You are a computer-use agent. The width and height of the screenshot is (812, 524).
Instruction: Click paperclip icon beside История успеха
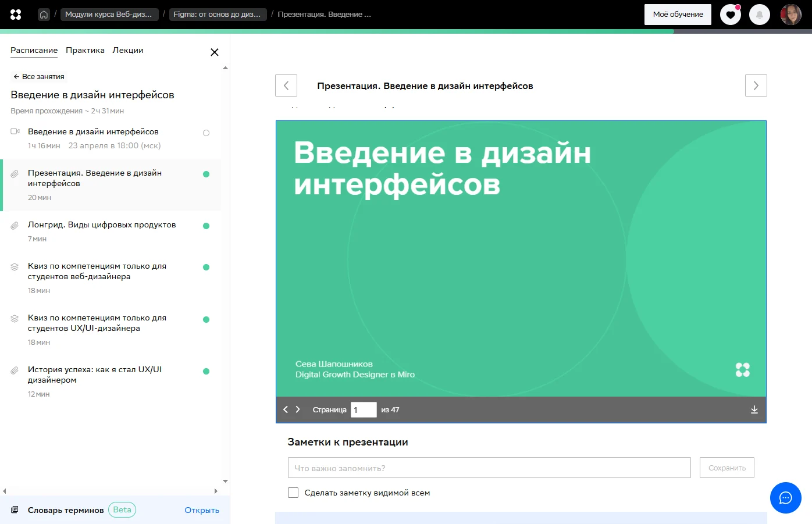pos(15,370)
